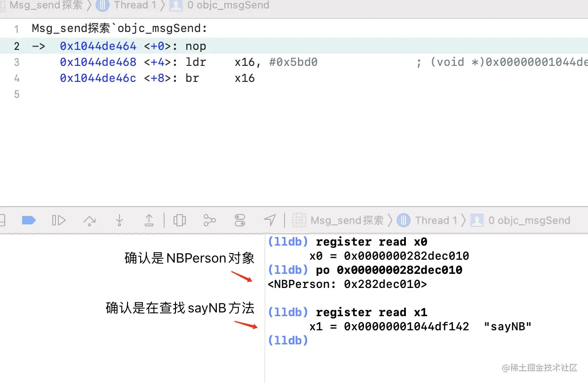This screenshot has height=383, width=588.
Task: Click the x1 = 0x00000001044df142 output
Action: pos(389,327)
